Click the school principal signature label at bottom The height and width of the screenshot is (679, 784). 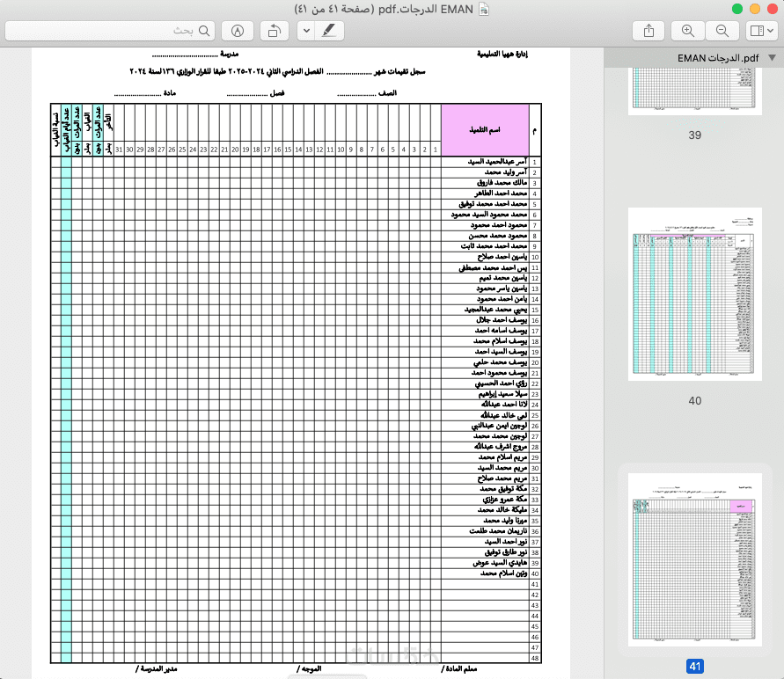[157, 668]
